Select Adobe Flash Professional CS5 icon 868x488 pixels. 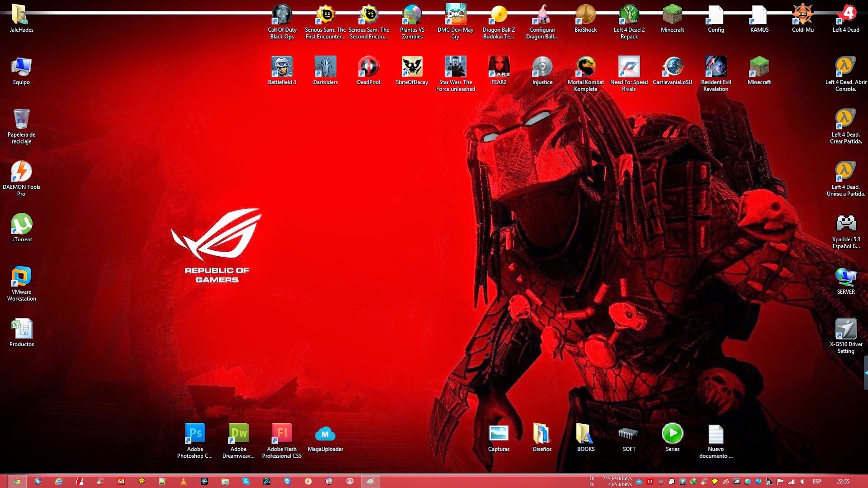point(282,441)
